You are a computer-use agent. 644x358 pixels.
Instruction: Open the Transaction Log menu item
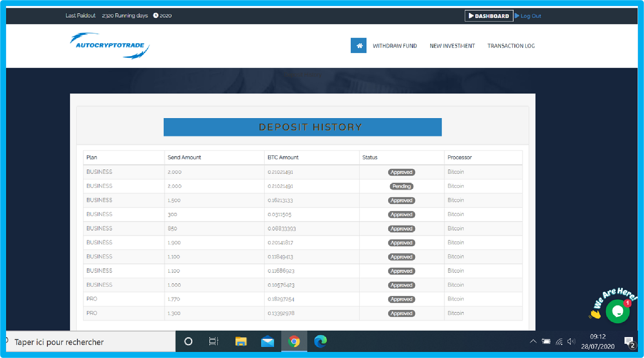tap(511, 46)
